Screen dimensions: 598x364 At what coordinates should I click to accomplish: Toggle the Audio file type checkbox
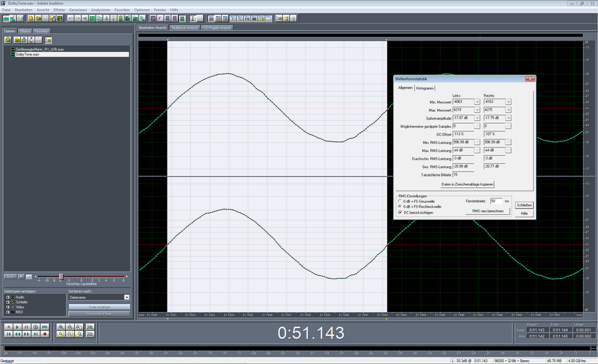(x=7, y=296)
